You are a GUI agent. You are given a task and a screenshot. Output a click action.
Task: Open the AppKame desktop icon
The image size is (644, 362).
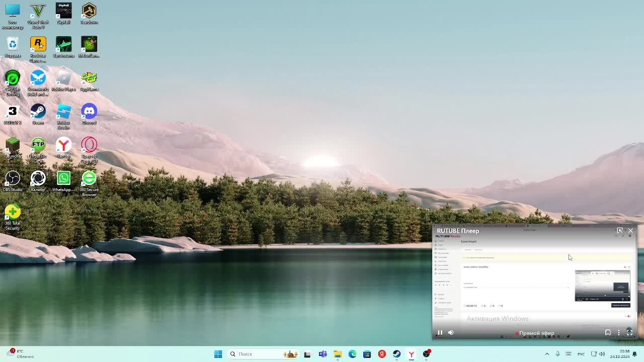pyautogui.click(x=89, y=80)
